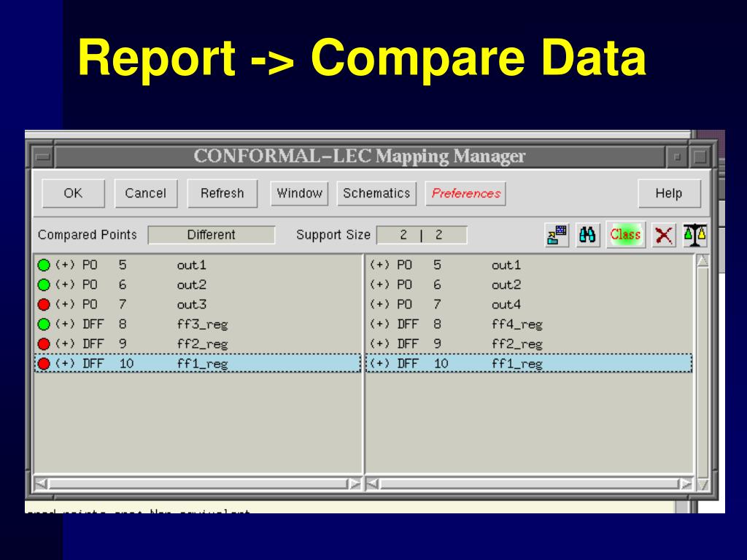Click the OK button
This screenshot has width=747, height=560.
74,193
